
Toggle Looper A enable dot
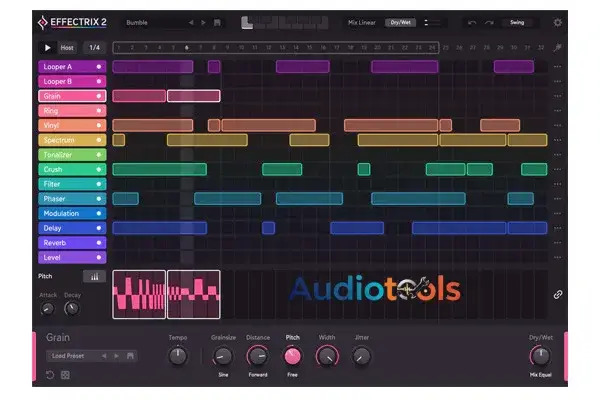pos(99,67)
